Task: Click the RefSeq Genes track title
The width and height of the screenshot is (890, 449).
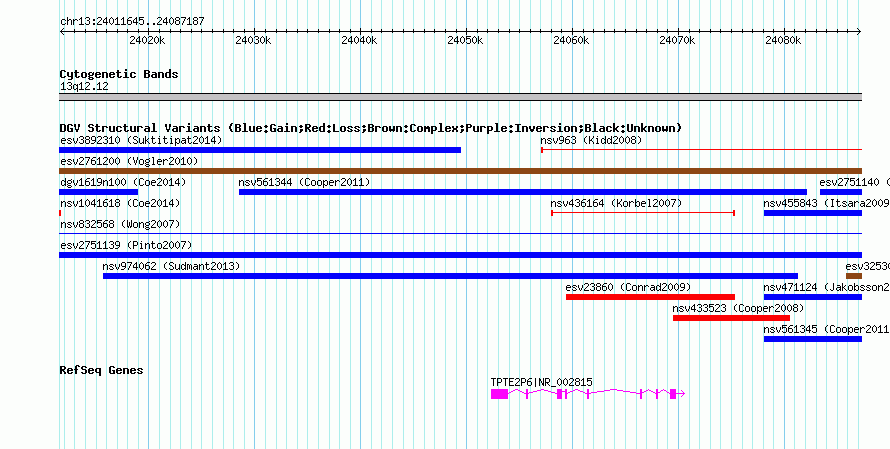Action: pos(102,371)
